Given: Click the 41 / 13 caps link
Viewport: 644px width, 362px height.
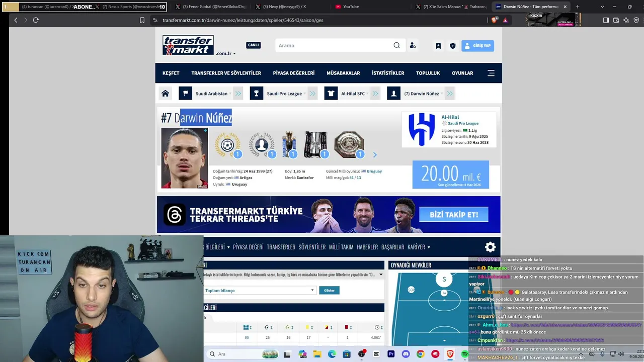Looking at the screenshot, I should [x=355, y=177].
